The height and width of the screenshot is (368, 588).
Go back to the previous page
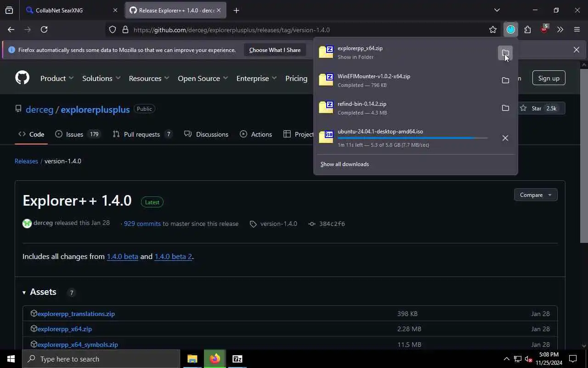(11, 29)
